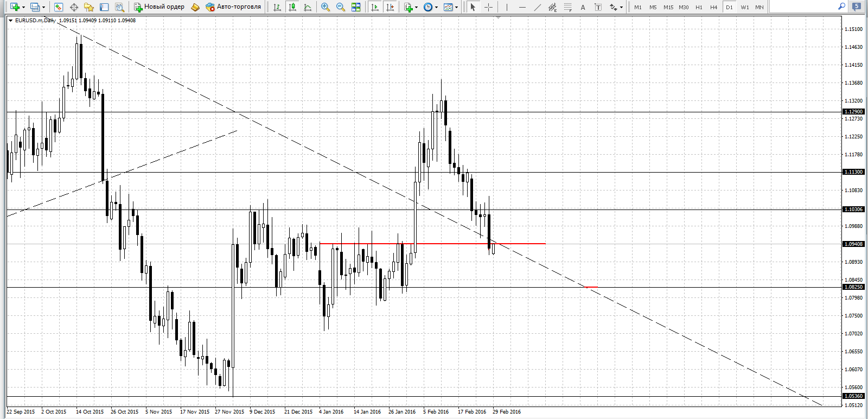Switch timeframe to H1
The width and height of the screenshot is (868, 419).
(x=699, y=7)
